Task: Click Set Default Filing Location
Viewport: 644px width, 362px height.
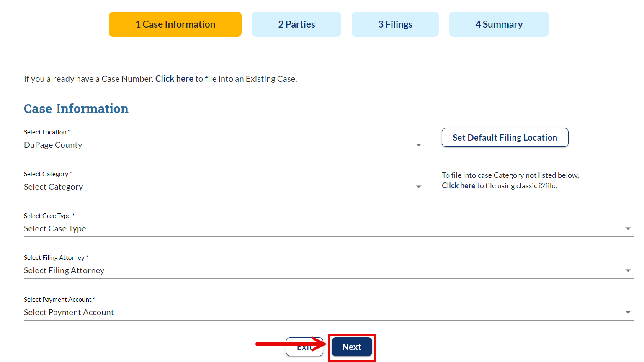Action: tap(505, 137)
